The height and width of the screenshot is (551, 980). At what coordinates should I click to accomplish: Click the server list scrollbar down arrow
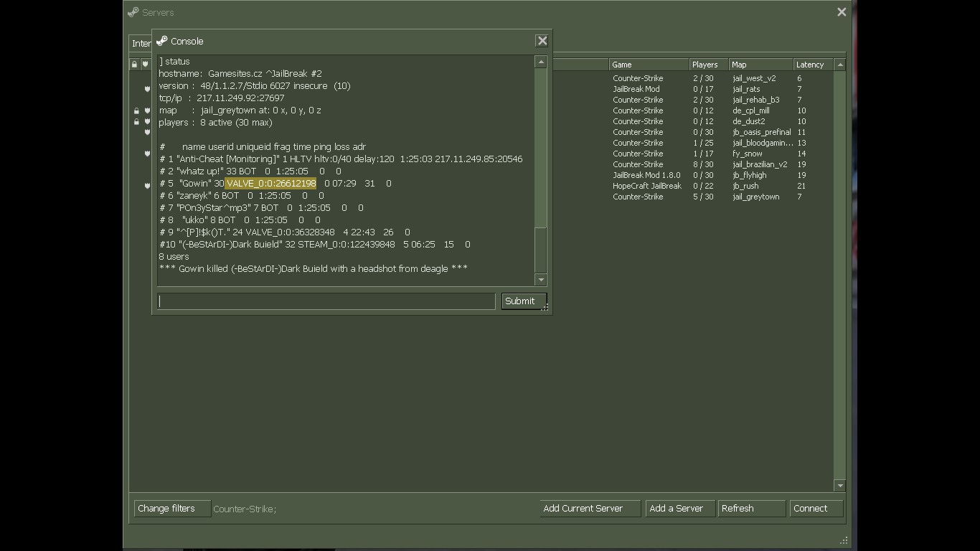click(840, 486)
